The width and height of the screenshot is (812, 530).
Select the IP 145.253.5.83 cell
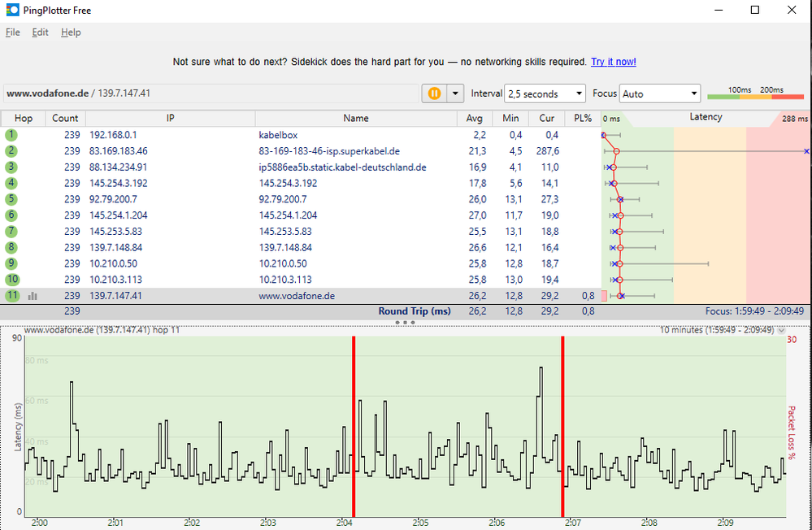(115, 231)
